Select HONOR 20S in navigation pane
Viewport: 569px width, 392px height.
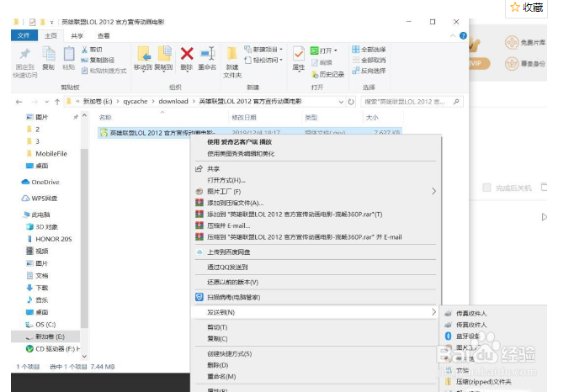(x=50, y=239)
